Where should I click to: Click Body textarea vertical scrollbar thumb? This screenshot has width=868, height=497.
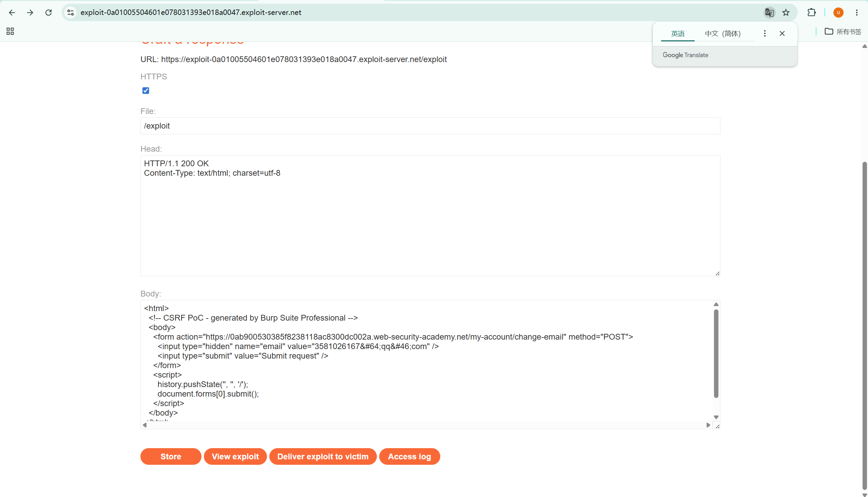point(716,353)
